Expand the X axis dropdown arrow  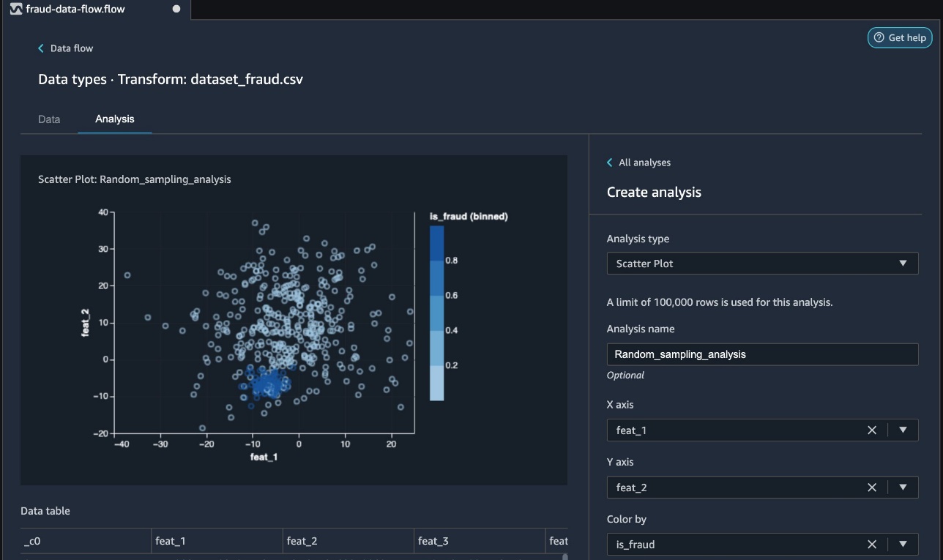[x=903, y=430]
